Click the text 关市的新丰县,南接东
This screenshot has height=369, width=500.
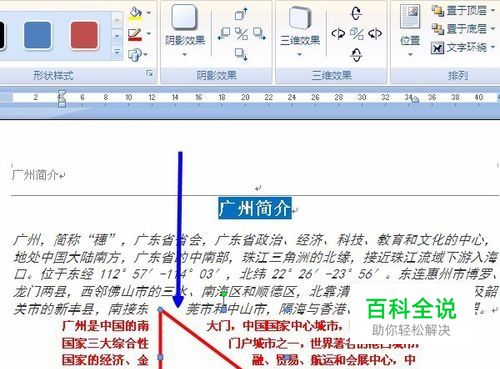pyautogui.click(x=81, y=309)
